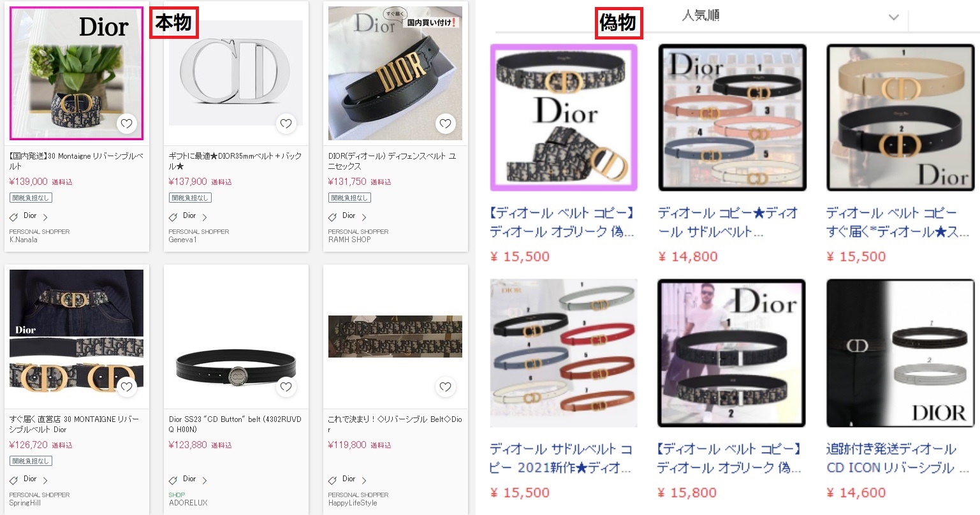Open ディオール サドルベルト 2021新作 listing link
The height and width of the screenshot is (515, 980).
point(560,458)
